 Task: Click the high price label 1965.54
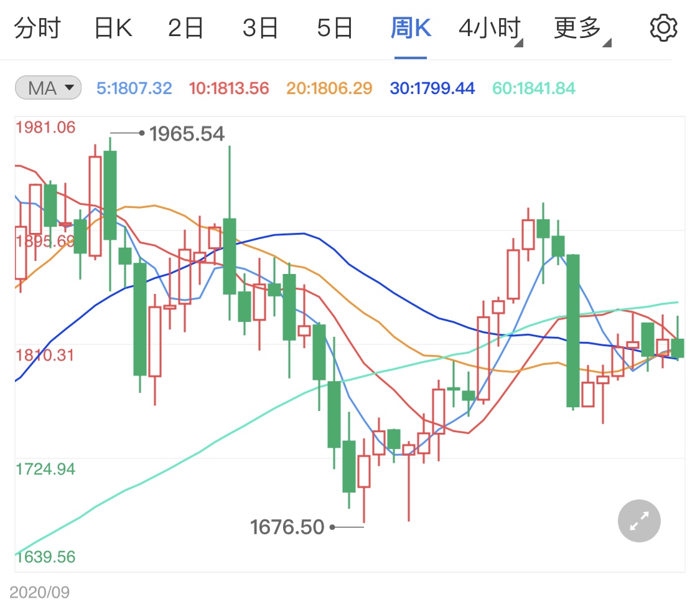(187, 134)
